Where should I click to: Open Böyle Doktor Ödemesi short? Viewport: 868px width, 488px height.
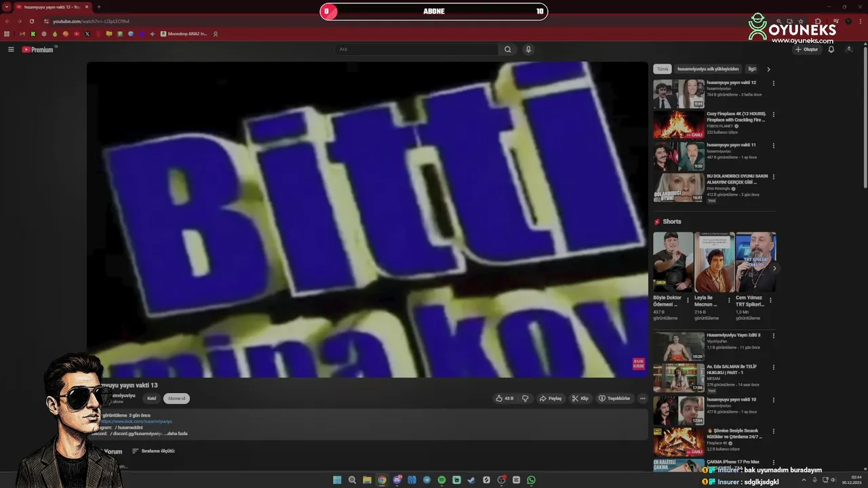673,262
